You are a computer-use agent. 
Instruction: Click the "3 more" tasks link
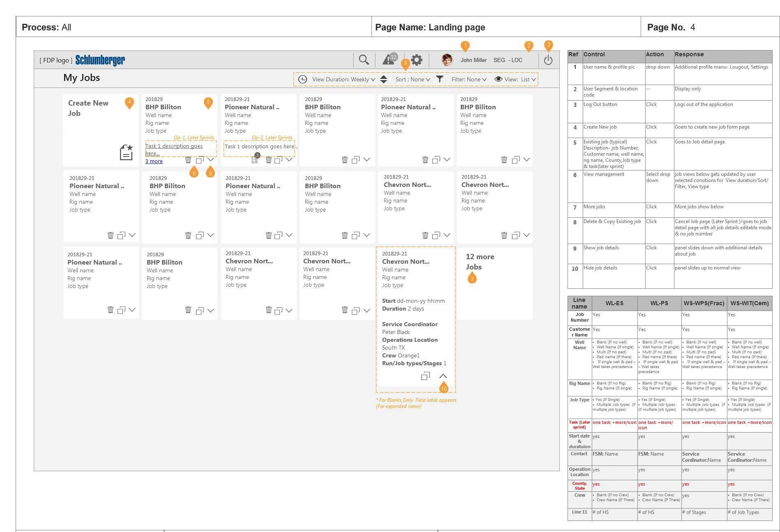click(x=154, y=161)
